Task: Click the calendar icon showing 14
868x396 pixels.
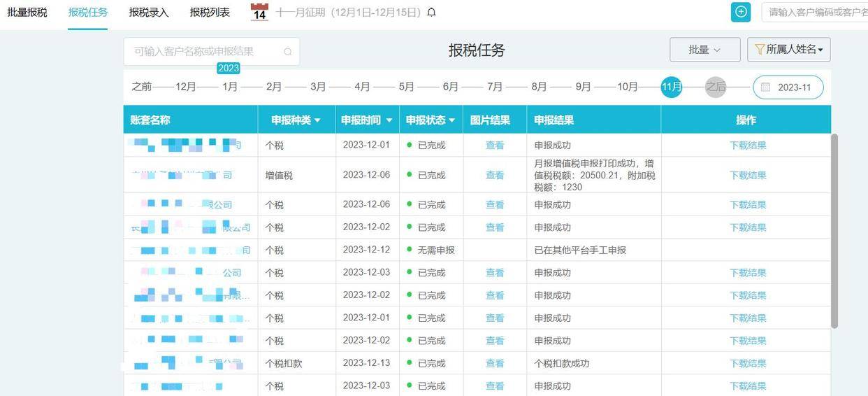Action: [259, 12]
